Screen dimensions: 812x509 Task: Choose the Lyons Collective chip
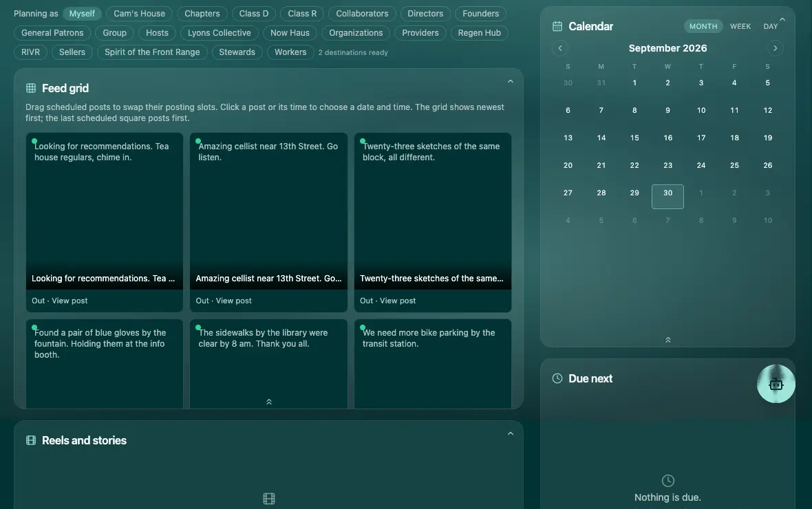[219, 32]
